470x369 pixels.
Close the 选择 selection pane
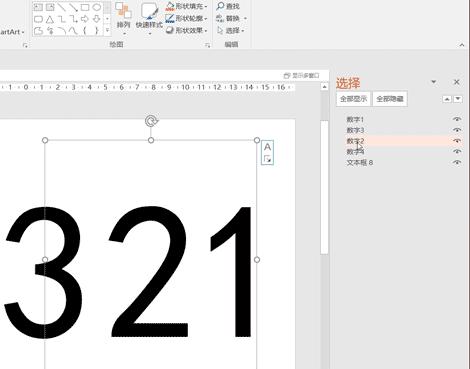[x=457, y=82]
